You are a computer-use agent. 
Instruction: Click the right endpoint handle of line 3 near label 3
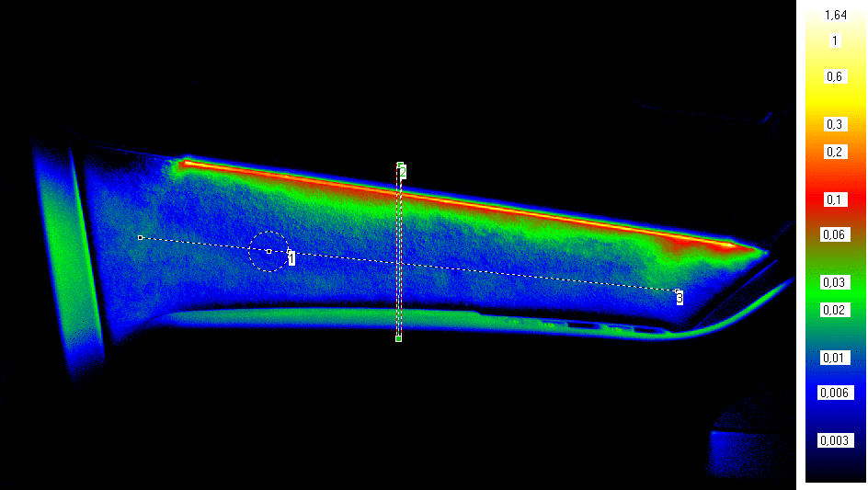point(677,291)
